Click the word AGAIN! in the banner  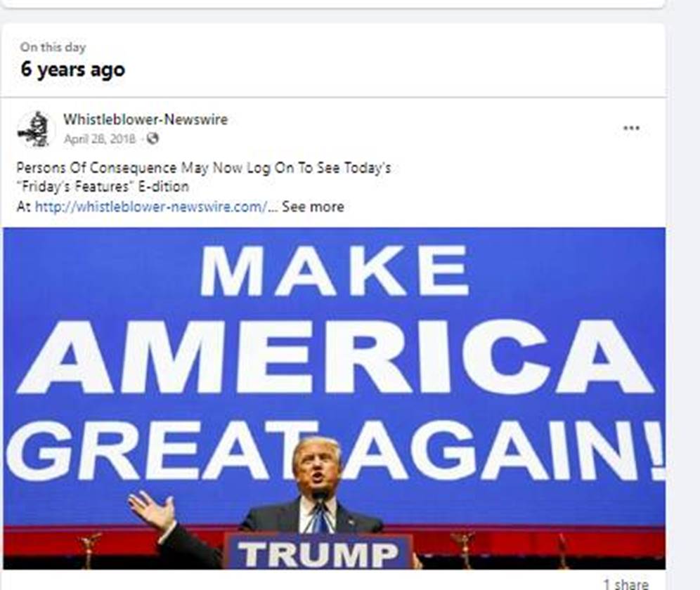(x=504, y=450)
